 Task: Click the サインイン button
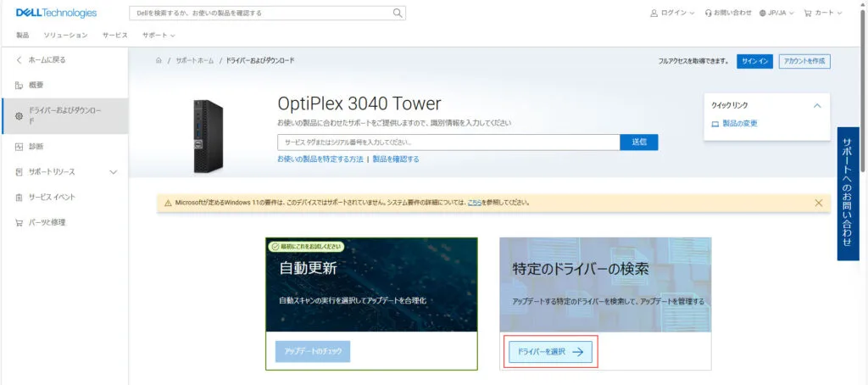coord(754,61)
